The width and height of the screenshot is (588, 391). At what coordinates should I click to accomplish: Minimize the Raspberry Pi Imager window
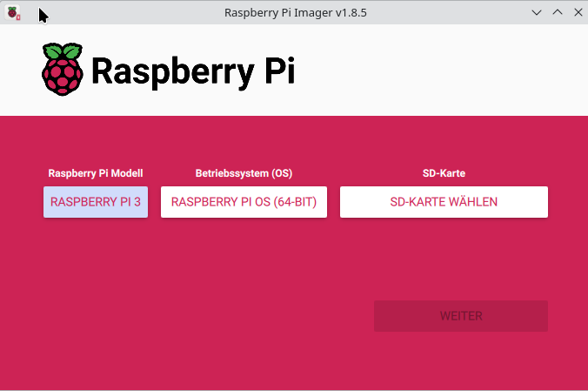coord(537,13)
